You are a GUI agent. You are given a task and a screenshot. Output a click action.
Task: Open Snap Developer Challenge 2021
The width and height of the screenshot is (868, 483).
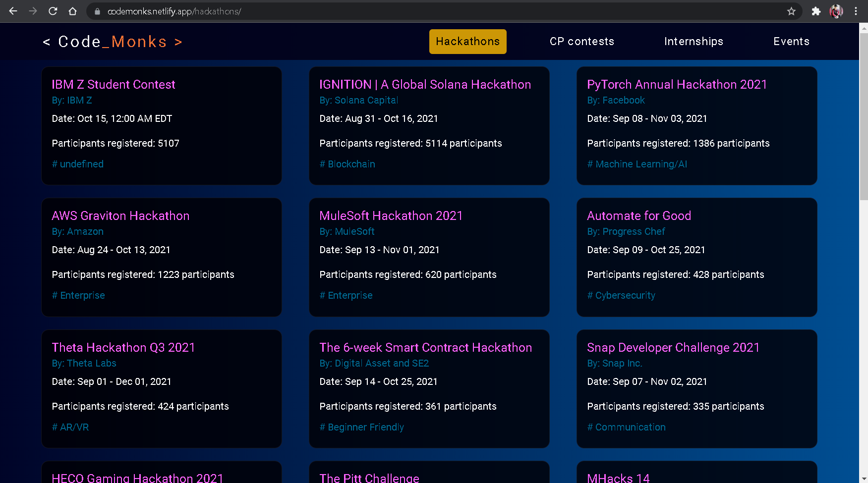click(x=673, y=348)
